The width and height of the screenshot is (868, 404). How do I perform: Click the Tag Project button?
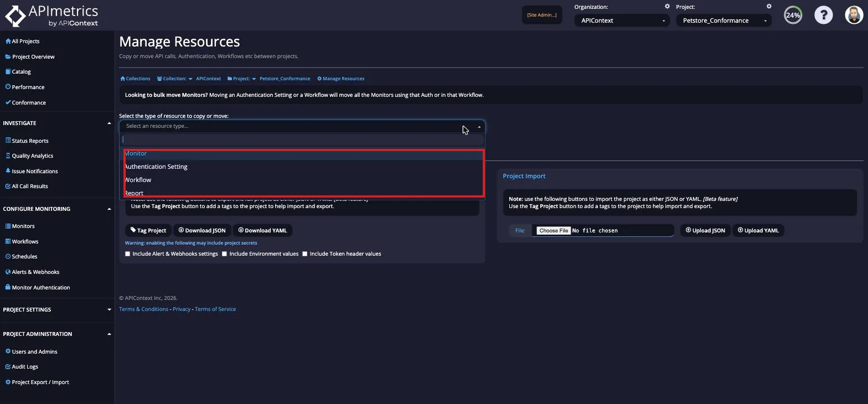[148, 230]
